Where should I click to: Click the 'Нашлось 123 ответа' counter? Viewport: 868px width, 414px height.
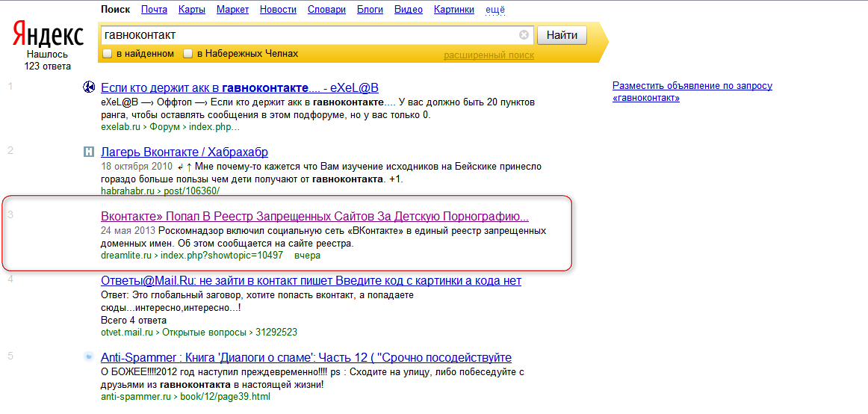[48, 61]
